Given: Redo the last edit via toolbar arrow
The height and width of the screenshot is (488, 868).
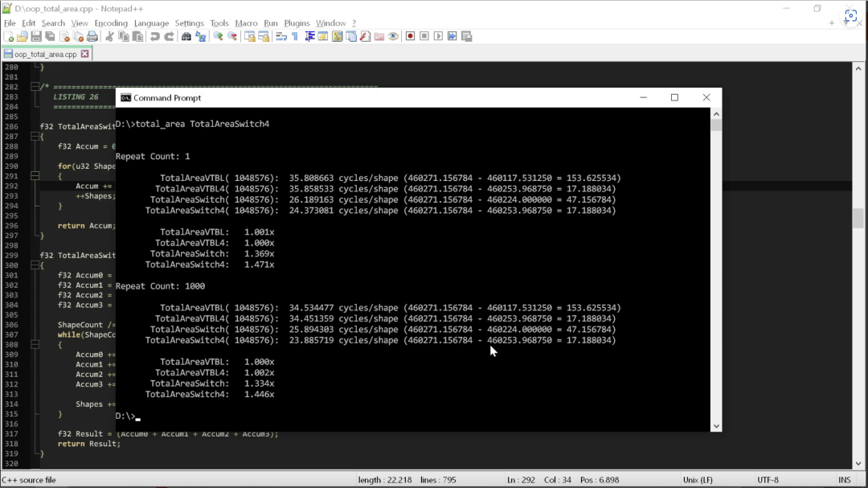Looking at the screenshot, I should click(x=170, y=36).
